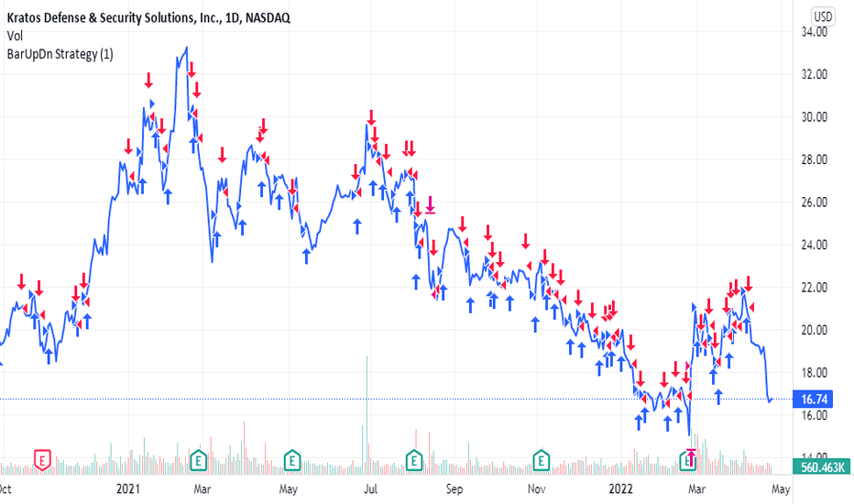Viewport: 854px width, 504px height.
Task: Open earnings E marker above May 2021
Action: pyautogui.click(x=292, y=460)
